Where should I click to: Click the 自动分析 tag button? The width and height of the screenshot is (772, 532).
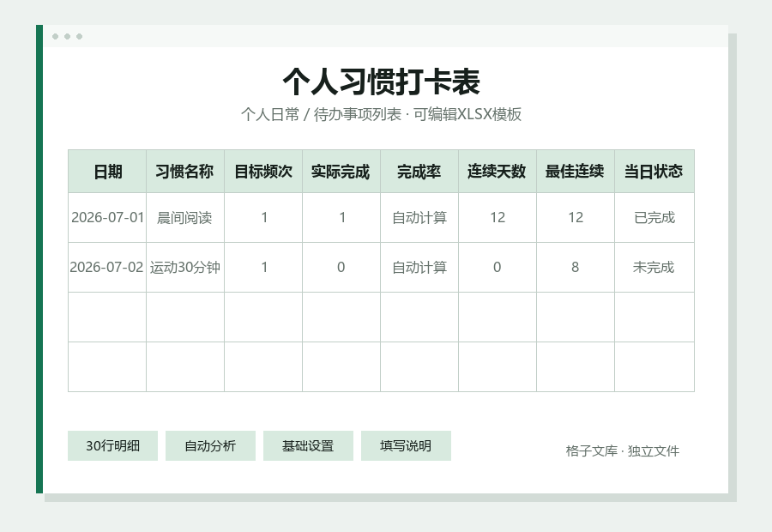click(210, 446)
